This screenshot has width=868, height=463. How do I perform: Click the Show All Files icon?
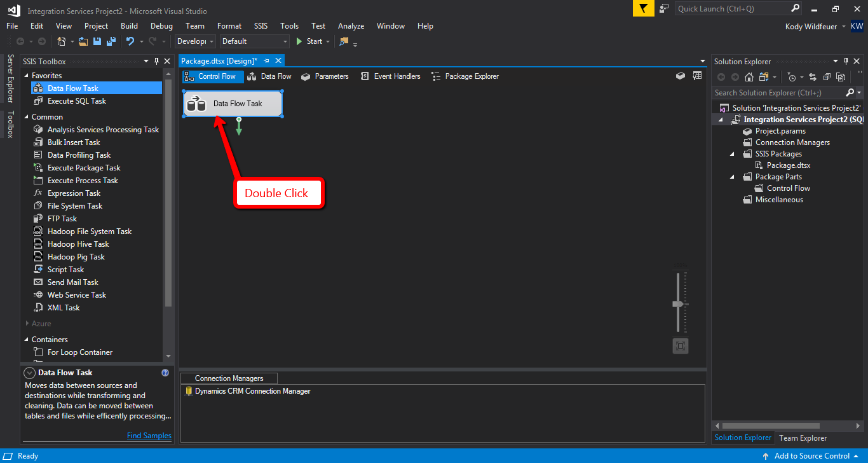(x=841, y=77)
